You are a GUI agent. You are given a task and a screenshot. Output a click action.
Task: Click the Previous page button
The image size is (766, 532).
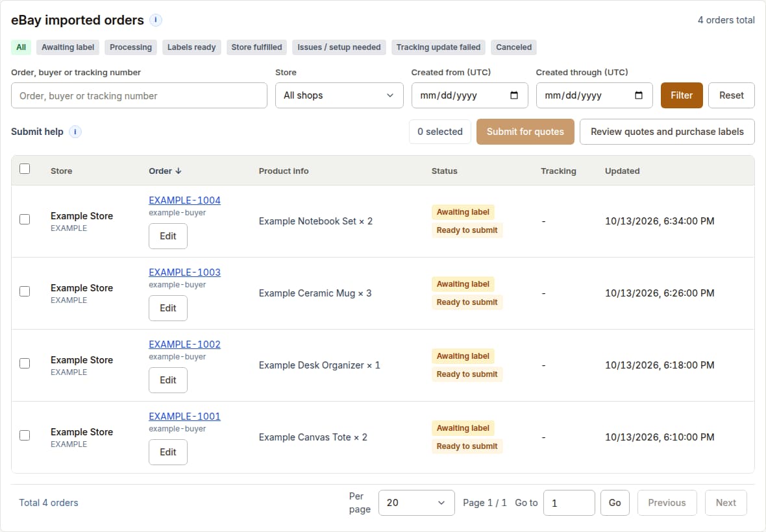667,503
